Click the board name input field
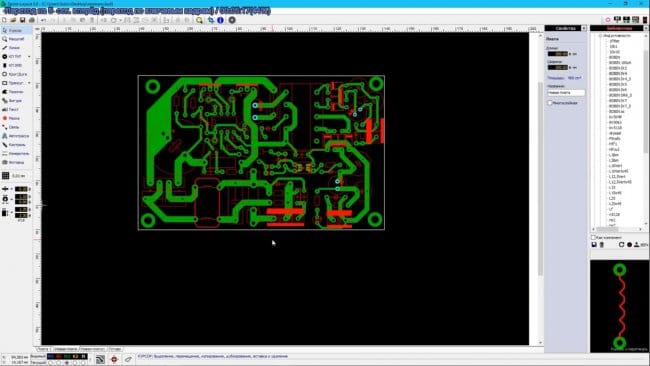Screen dimensions: 650x366 tap(566, 93)
